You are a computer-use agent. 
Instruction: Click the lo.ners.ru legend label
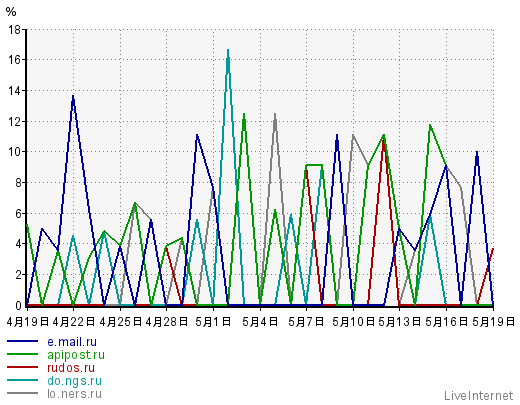point(74,394)
